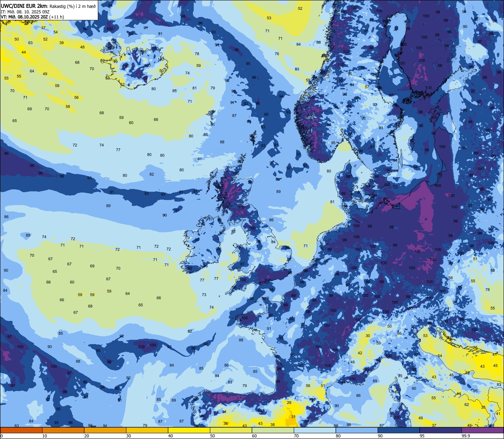Click the "10" tick label on the legend
The image size is (504, 439).
point(44,436)
